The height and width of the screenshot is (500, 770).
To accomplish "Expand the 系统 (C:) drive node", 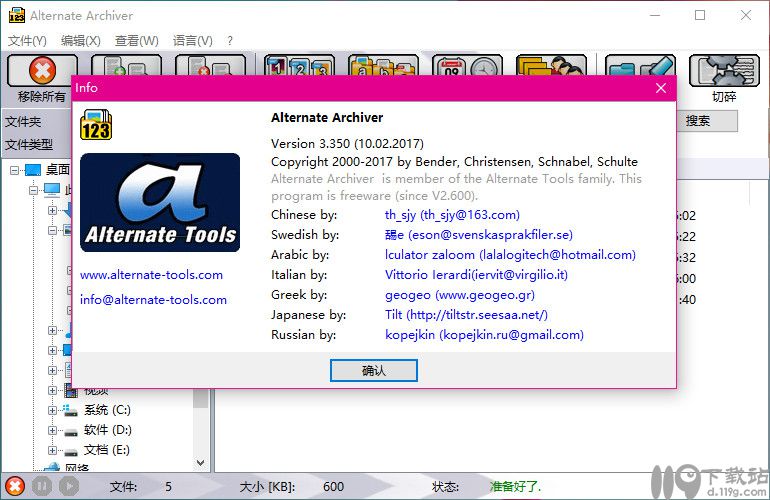I will 52,410.
